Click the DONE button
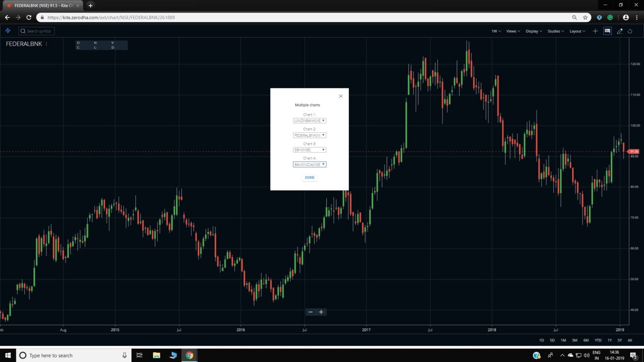 pos(309,177)
